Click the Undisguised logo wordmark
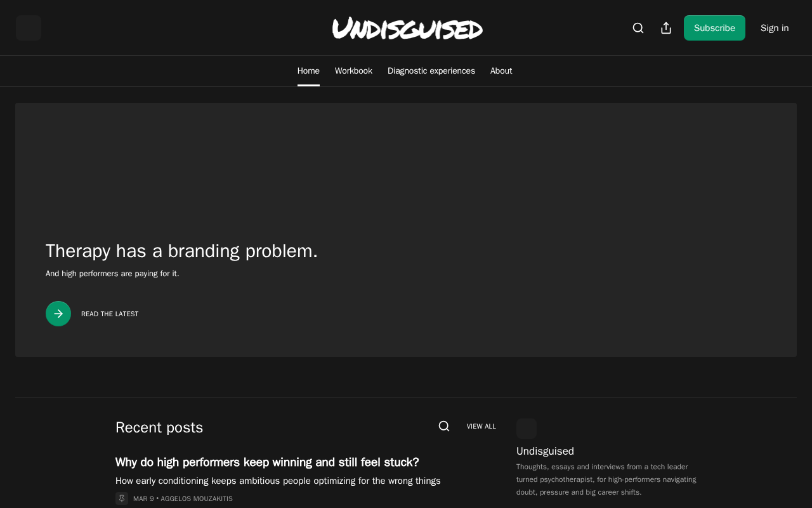 click(x=407, y=29)
